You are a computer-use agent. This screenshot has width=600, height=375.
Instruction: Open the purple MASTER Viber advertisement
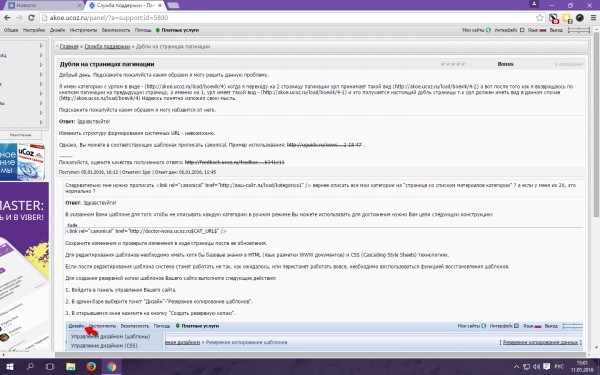24,268
